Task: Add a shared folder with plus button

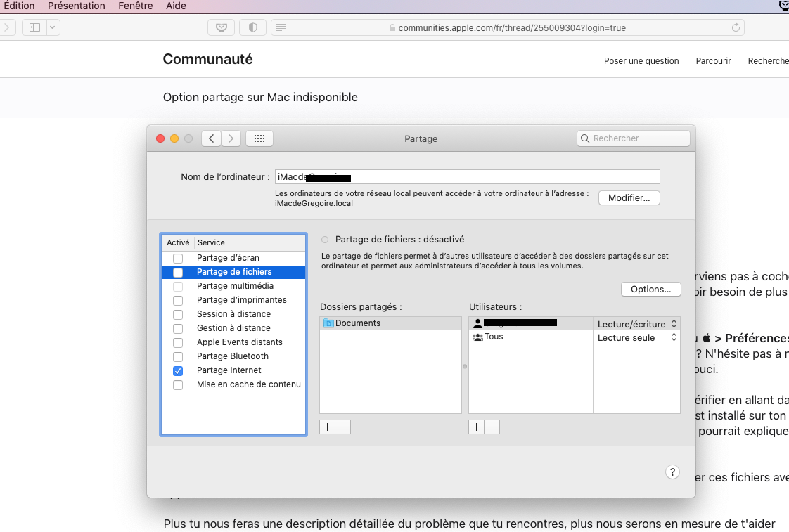Action: pyautogui.click(x=328, y=427)
